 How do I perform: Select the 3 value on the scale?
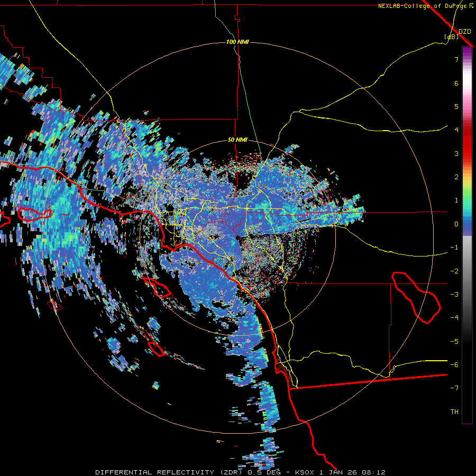coord(456,153)
